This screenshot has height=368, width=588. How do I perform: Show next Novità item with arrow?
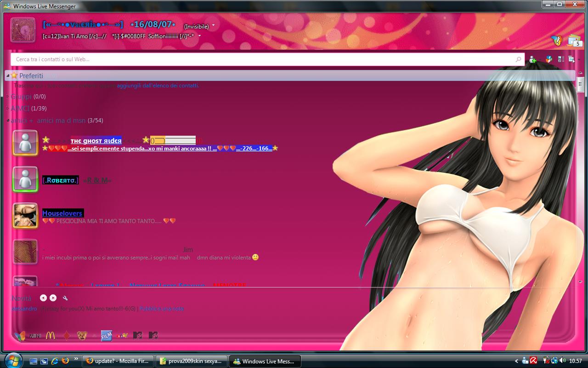pyautogui.click(x=53, y=298)
